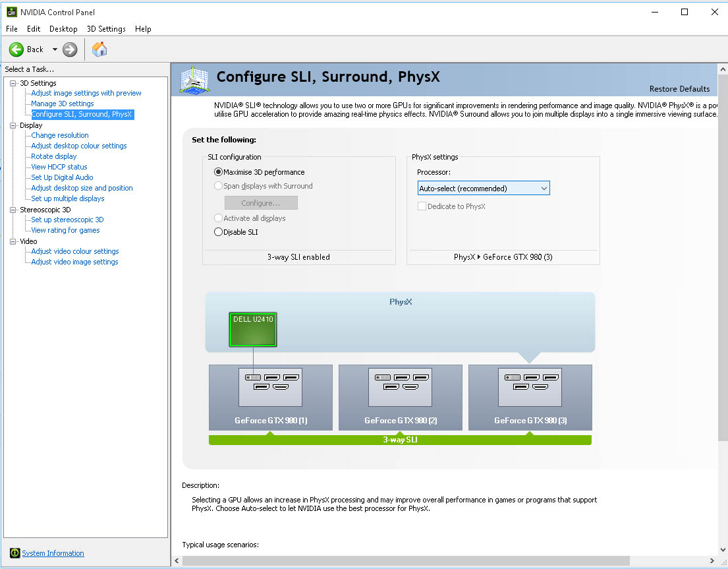Image resolution: width=728 pixels, height=569 pixels.
Task: Open Set Up Digital Audio task
Action: point(62,177)
